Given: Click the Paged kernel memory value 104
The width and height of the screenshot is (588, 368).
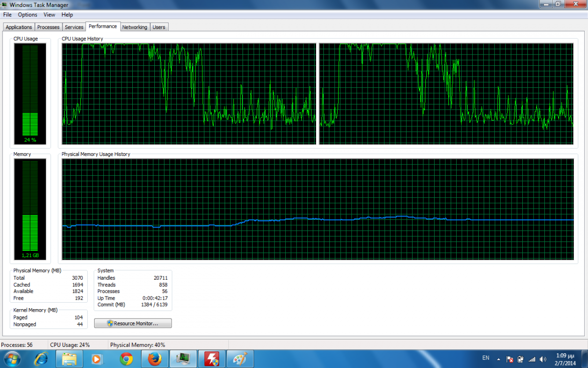Looking at the screenshot, I should 78,317.
